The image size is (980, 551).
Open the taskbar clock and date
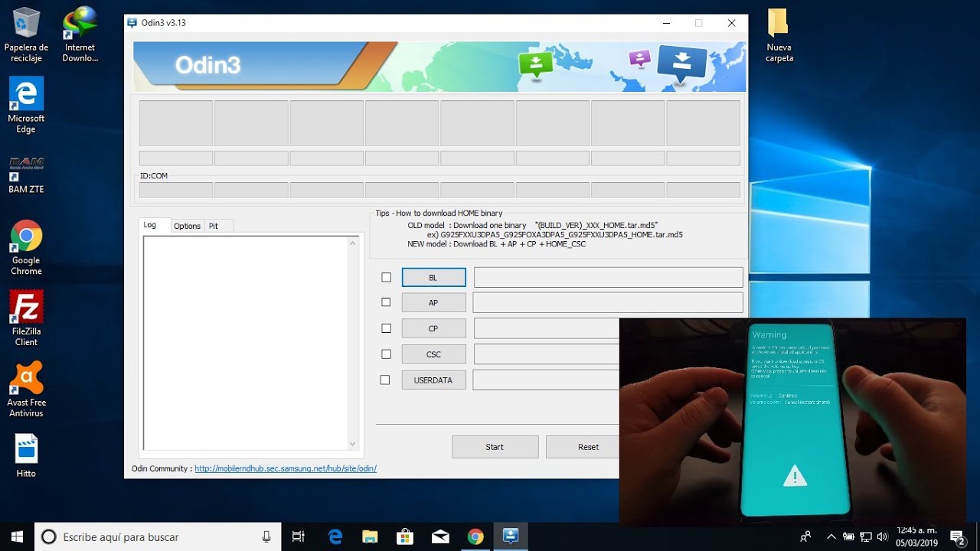pos(916,536)
